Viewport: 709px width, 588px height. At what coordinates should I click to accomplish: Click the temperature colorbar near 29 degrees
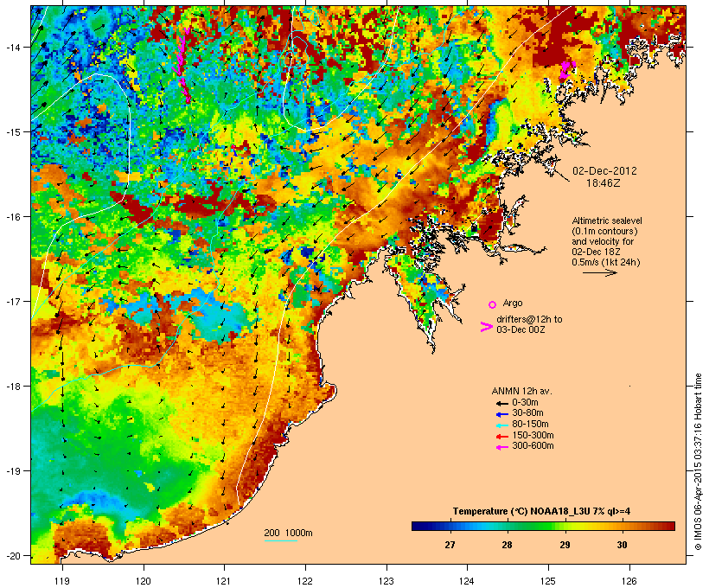pos(565,526)
